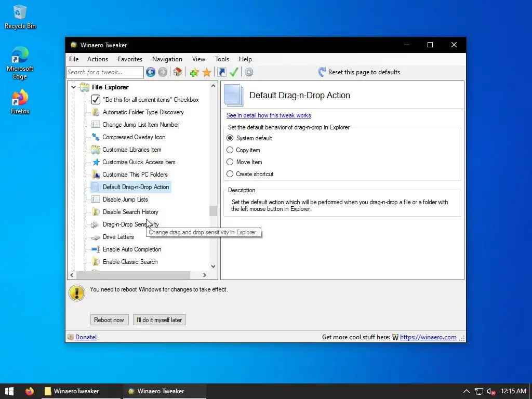
Task: Click "Reset this page to defaults" text
Action: coord(364,72)
